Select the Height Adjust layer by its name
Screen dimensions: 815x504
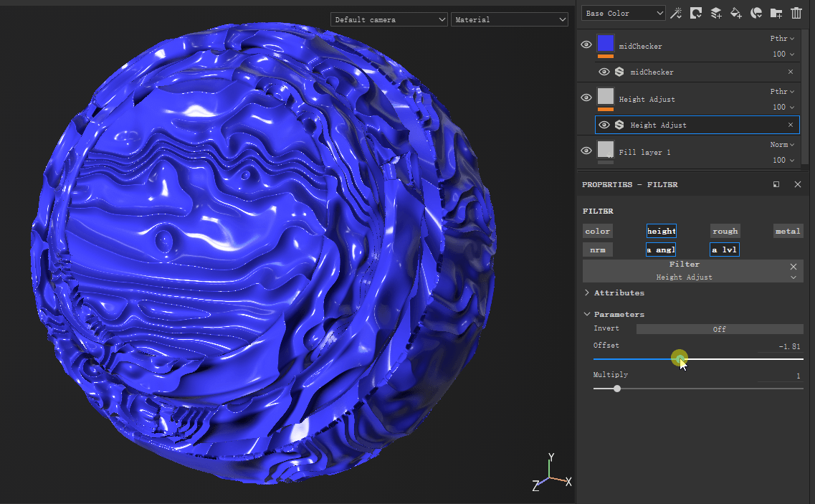[647, 100]
